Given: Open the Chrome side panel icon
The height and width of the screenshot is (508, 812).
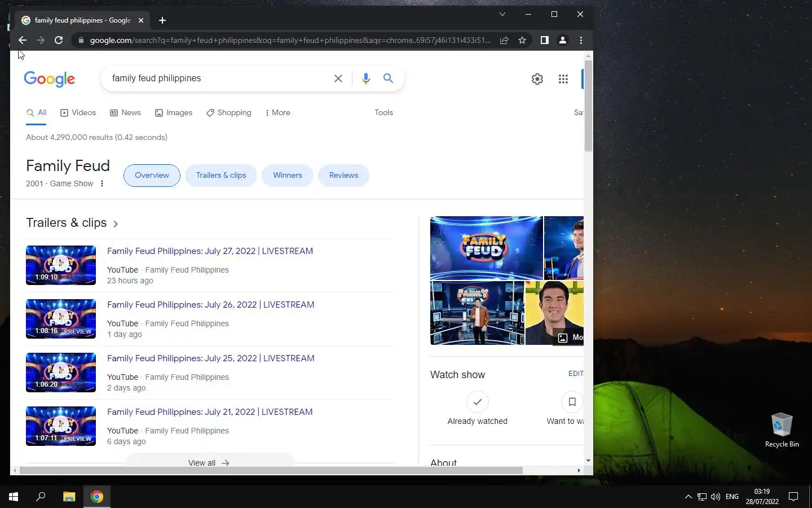Looking at the screenshot, I should 545,40.
